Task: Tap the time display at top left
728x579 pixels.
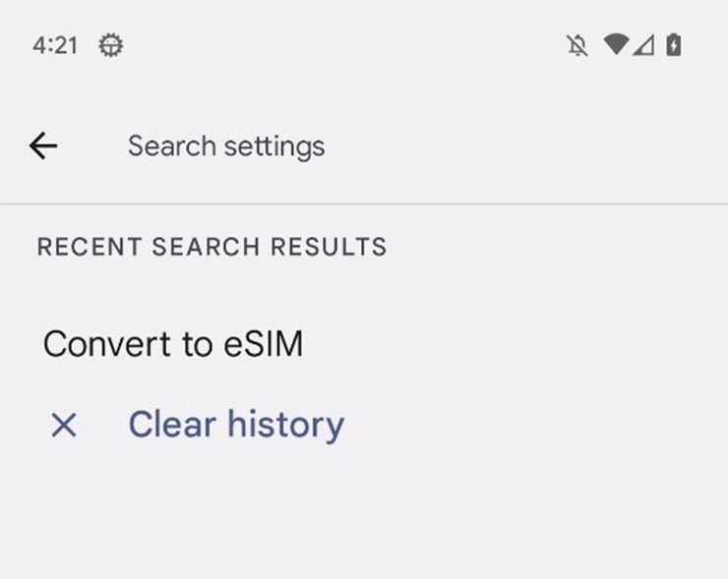Action: point(55,45)
